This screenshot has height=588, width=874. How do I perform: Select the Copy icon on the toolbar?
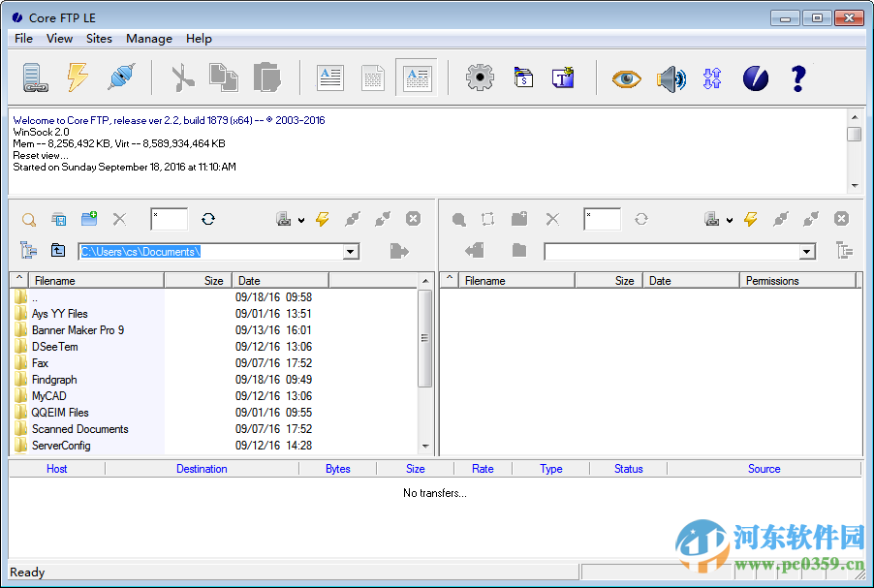click(222, 77)
